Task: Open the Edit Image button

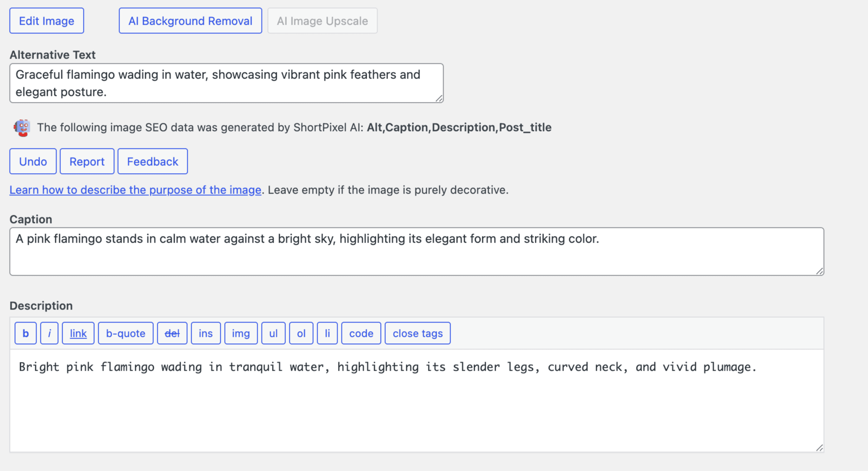Action: coord(46,21)
